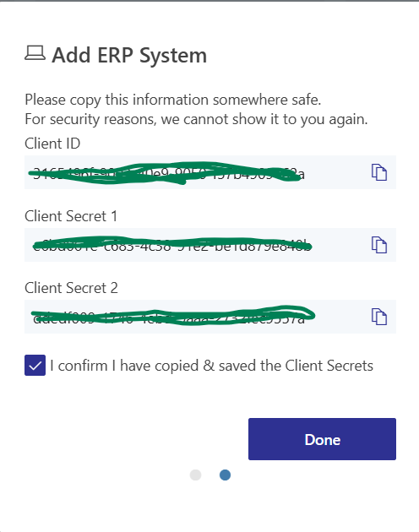Click the Client Secret 2 label
The width and height of the screenshot is (419, 532).
[71, 288]
